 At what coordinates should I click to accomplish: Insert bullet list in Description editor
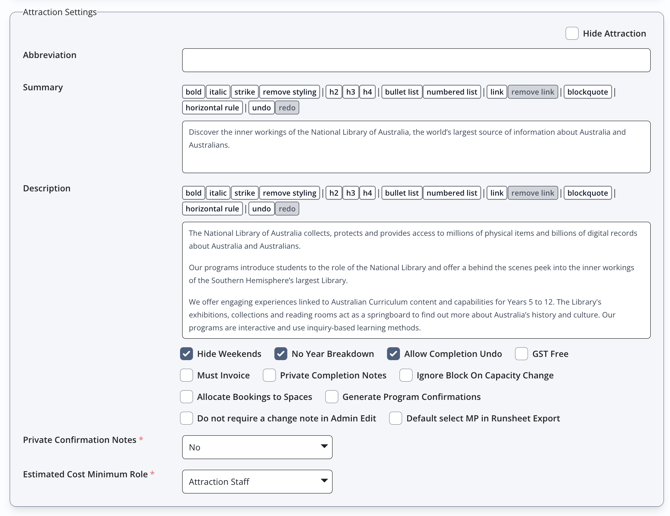point(401,193)
